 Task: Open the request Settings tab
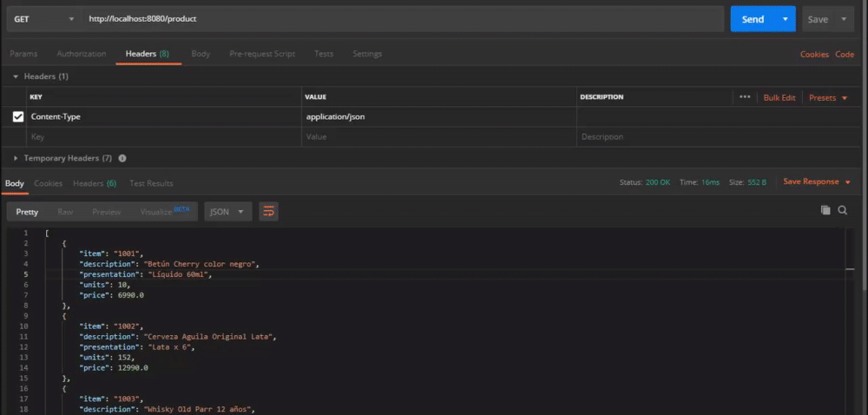click(367, 54)
